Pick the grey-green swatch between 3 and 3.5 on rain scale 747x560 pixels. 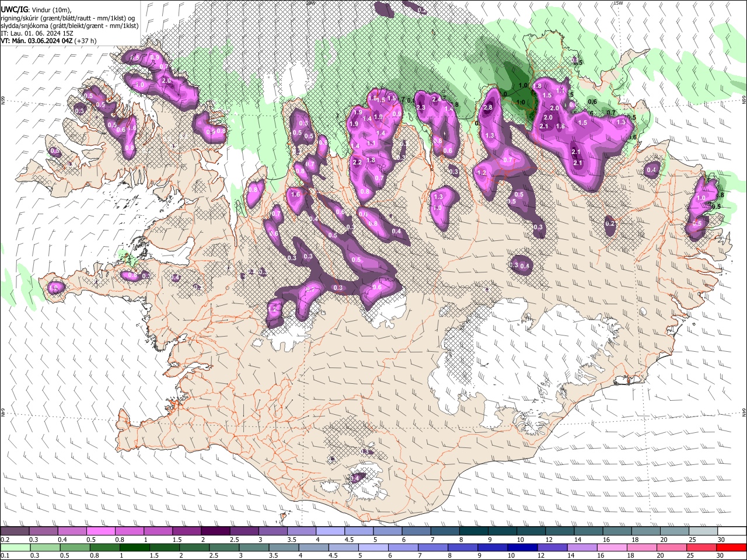tap(254, 547)
